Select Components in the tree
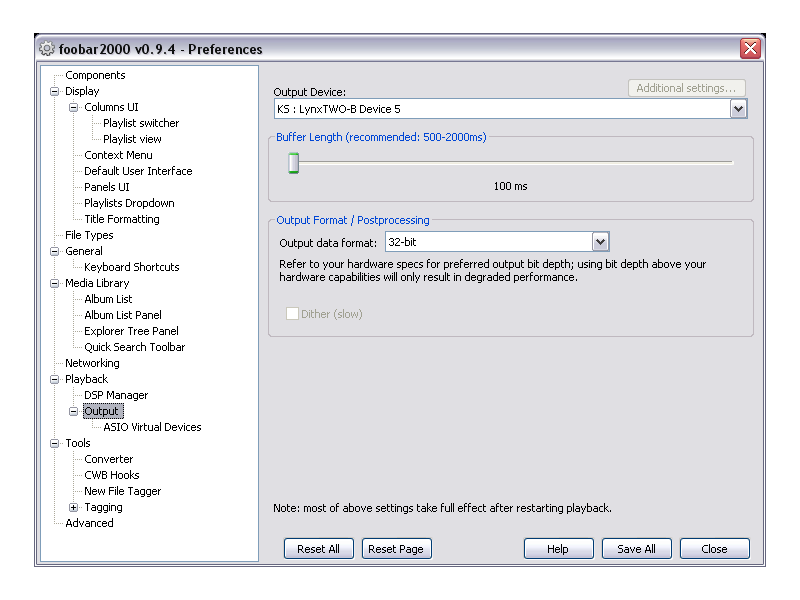Viewport: 800px width, 600px height. point(95,75)
